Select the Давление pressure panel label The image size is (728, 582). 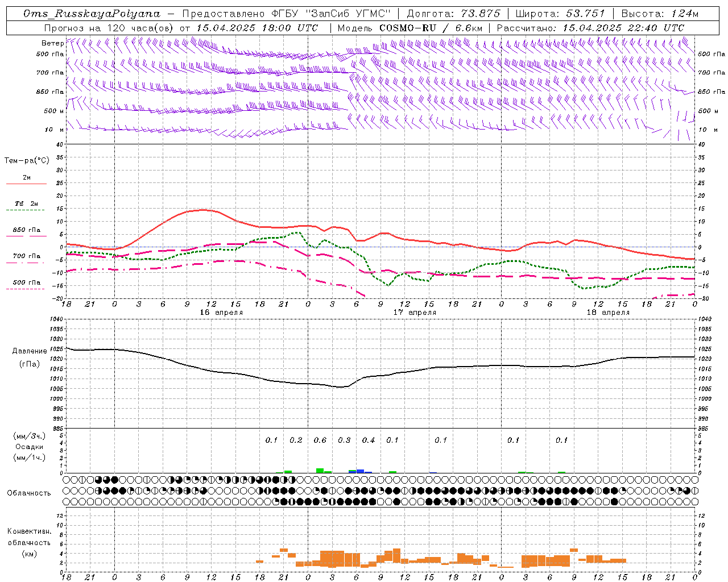[x=30, y=351]
